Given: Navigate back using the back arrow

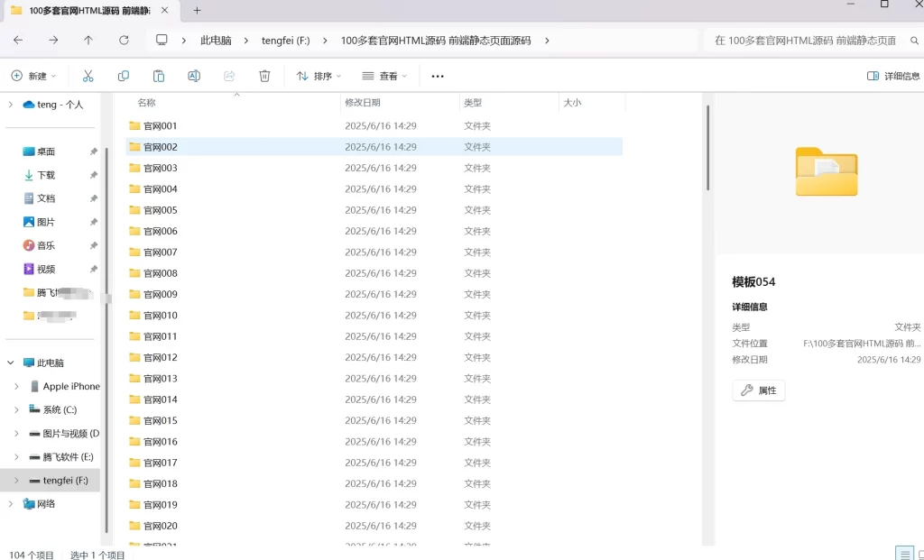Looking at the screenshot, I should 17,40.
